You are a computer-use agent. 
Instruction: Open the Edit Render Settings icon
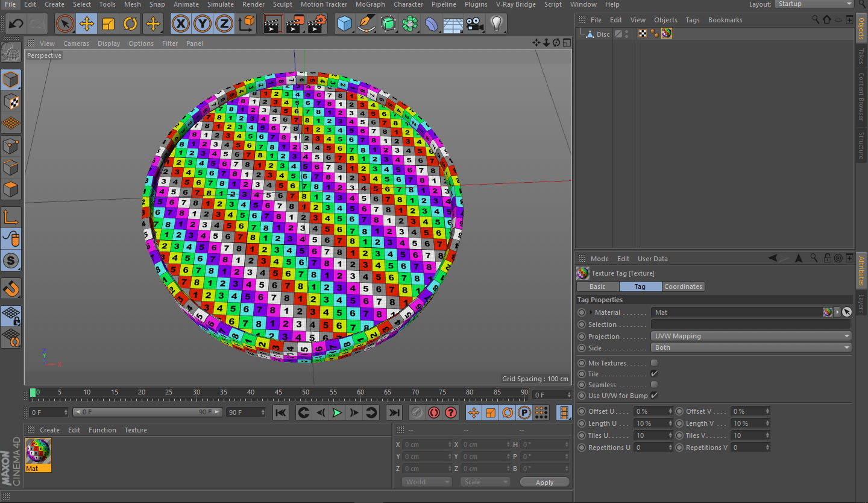click(317, 24)
